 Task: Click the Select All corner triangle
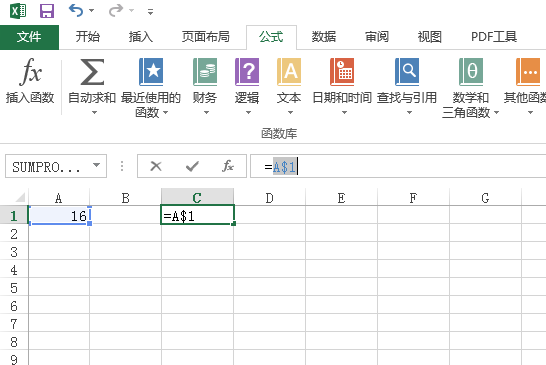20,197
